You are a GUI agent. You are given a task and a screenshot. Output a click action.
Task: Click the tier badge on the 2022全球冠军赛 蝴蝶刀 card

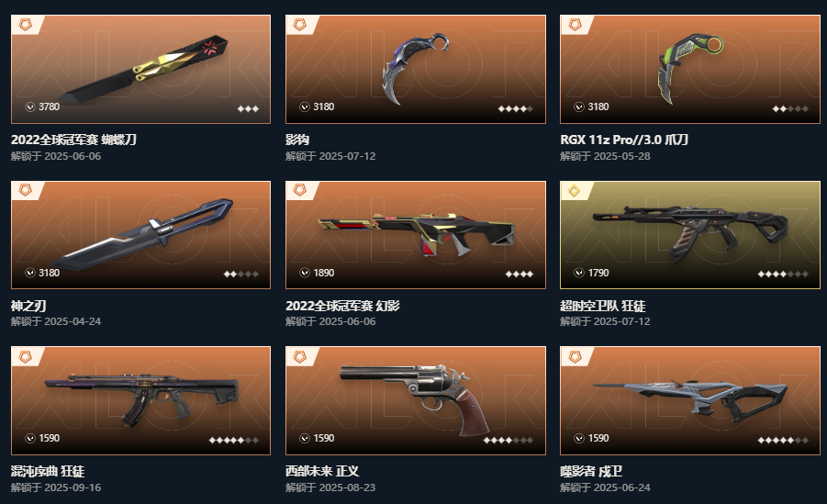(25, 24)
